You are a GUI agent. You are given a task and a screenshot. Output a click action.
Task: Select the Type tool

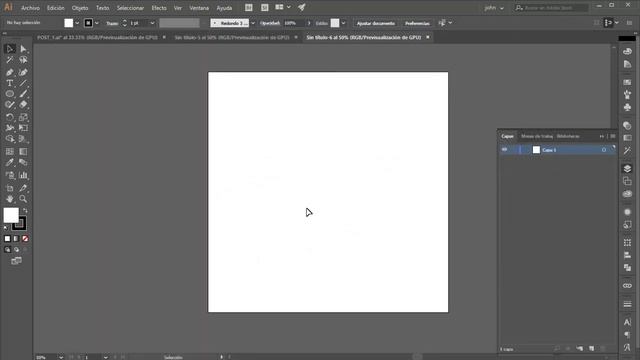coord(9,83)
